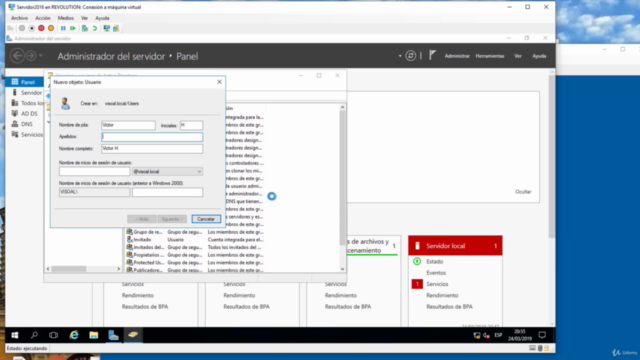Switch to Server Manager taskbar icon

[113, 335]
